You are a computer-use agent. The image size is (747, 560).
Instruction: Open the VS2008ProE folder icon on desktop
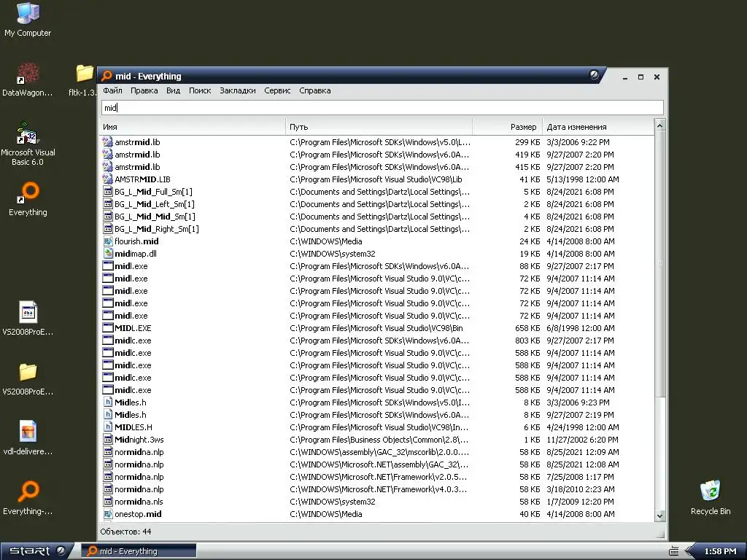click(28, 378)
